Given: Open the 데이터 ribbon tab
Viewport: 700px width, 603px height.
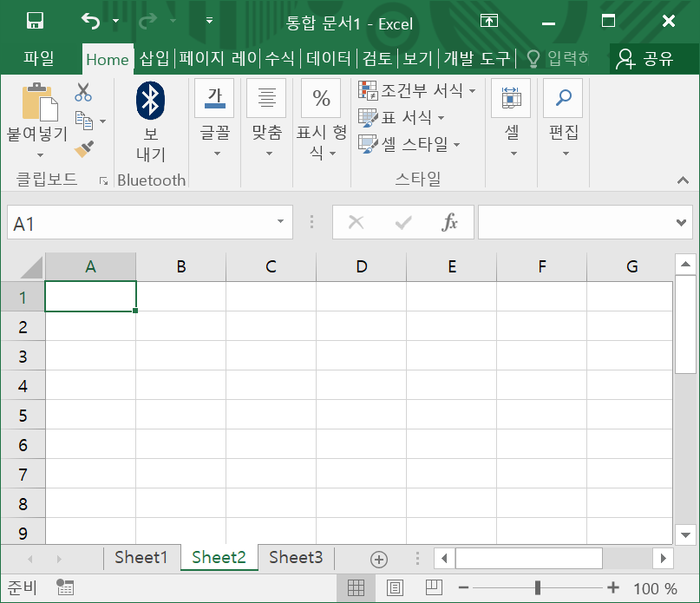Looking at the screenshot, I should point(329,58).
